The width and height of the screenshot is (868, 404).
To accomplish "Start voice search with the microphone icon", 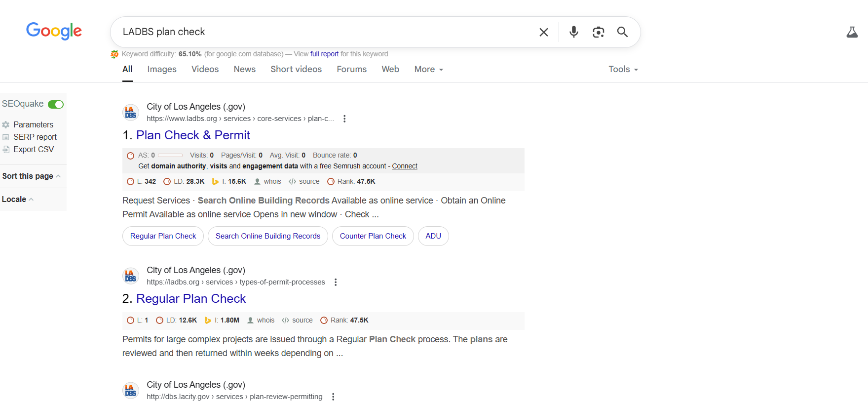I will pos(573,32).
